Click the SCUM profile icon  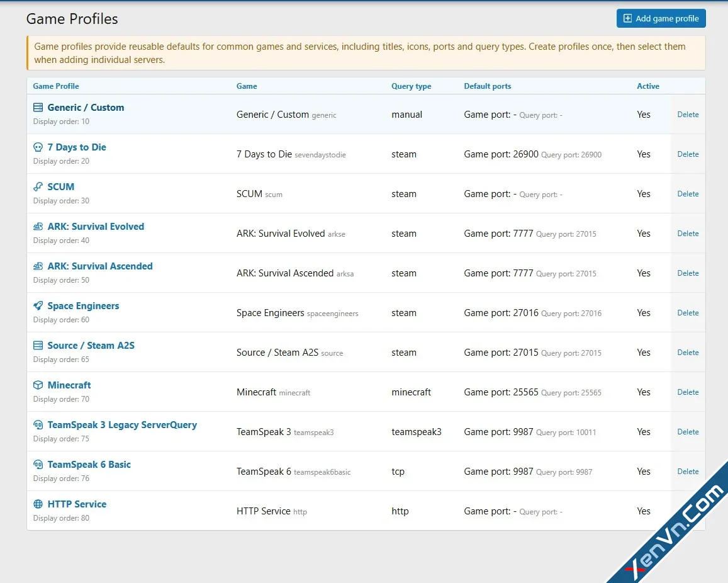(x=38, y=187)
